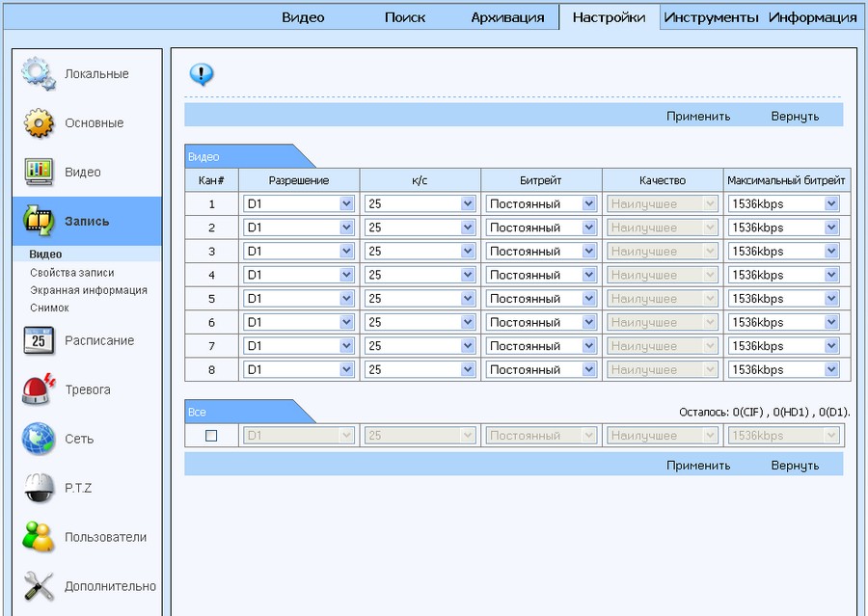The width and height of the screenshot is (868, 616).
Task: Open Экранная информация submenu item
Action: (x=89, y=290)
